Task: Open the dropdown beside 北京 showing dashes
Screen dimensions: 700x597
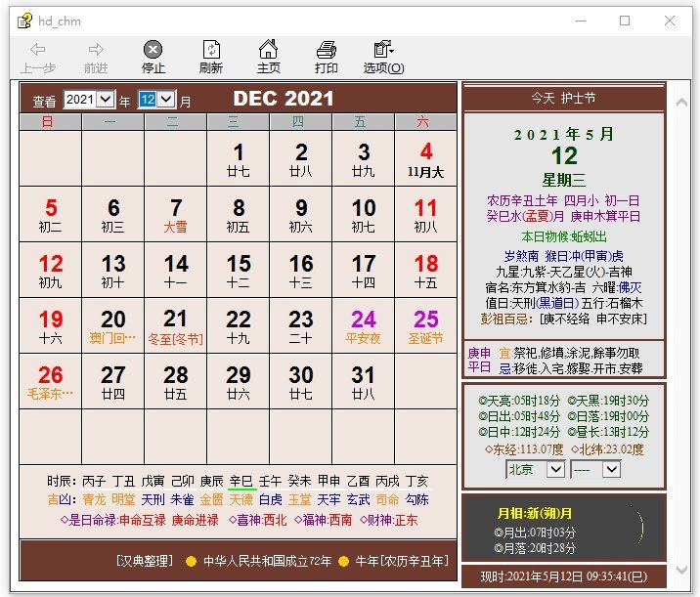Action: tap(612, 469)
